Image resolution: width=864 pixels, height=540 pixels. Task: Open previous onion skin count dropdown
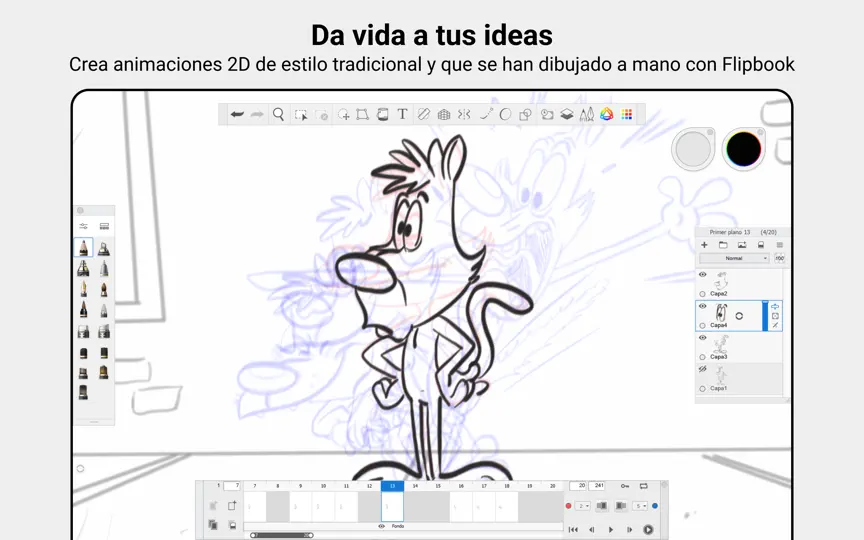tap(584, 506)
